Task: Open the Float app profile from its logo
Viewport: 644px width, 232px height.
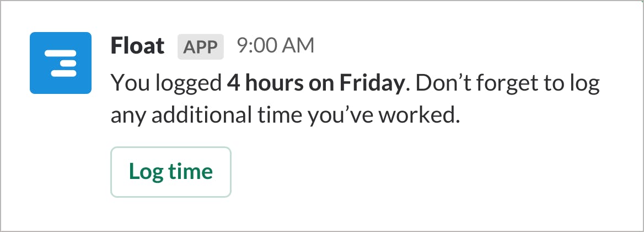Action: [x=61, y=63]
